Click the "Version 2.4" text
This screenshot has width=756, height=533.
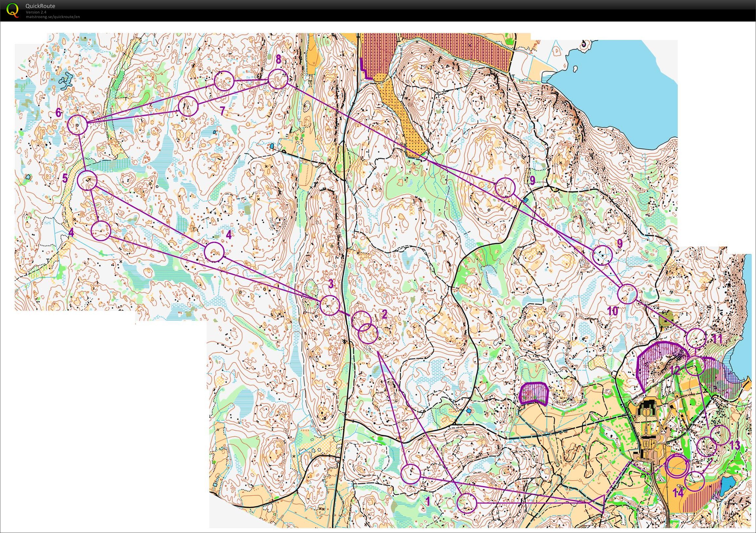(36, 12)
